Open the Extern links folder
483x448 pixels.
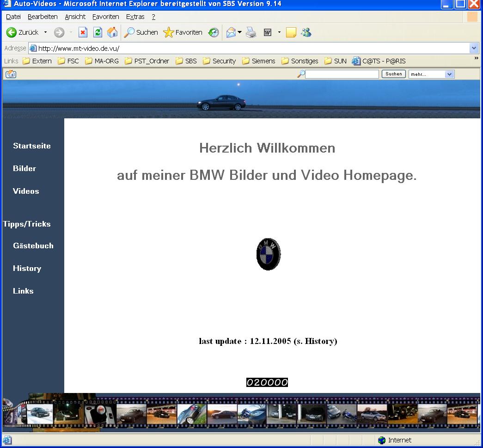tap(37, 61)
